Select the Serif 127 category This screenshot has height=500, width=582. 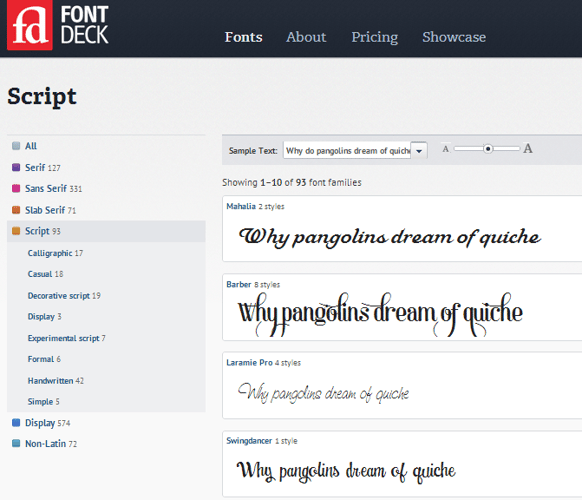43,167
